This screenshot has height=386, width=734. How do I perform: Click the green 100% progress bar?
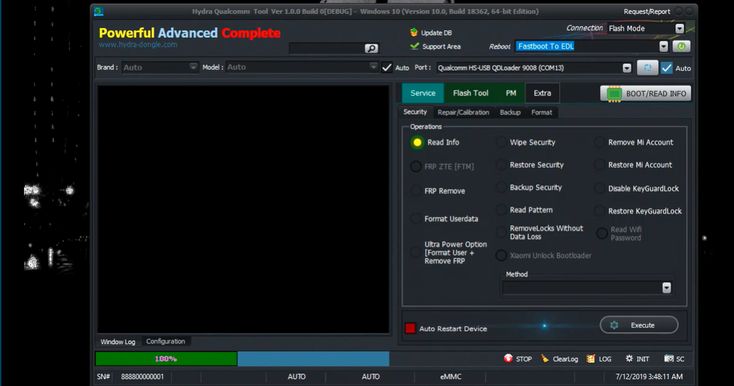tap(166, 358)
